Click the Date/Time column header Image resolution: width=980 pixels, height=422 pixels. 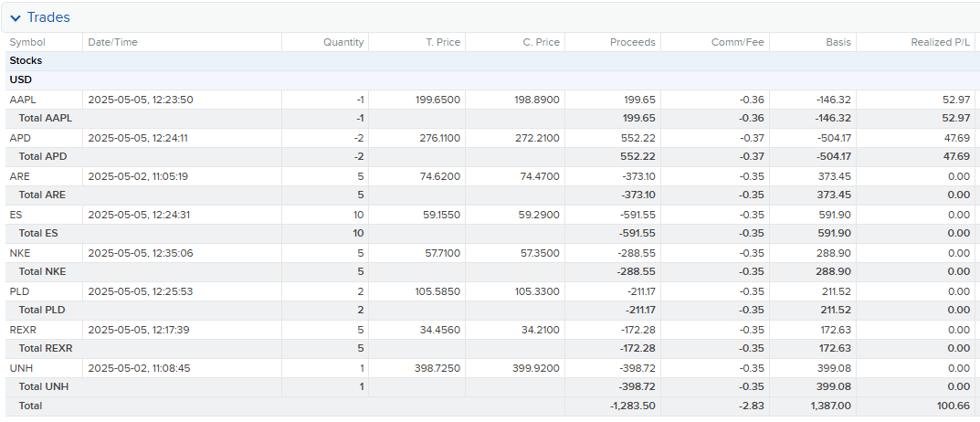click(x=112, y=43)
